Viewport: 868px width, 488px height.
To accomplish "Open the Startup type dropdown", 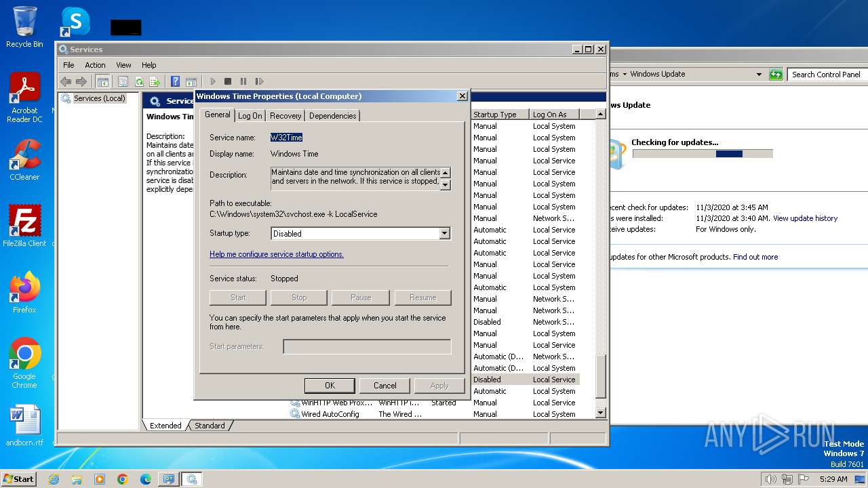I will point(445,233).
